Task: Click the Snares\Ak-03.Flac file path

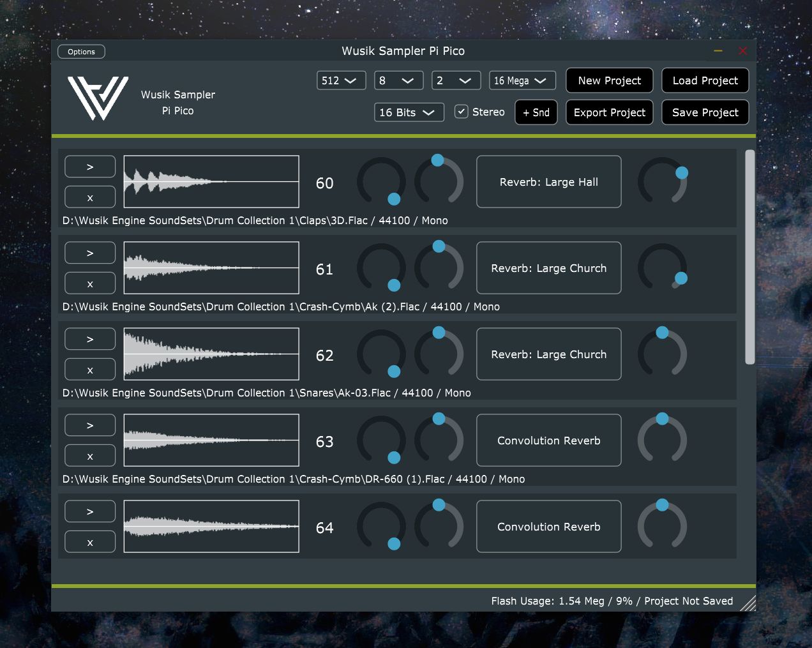Action: click(267, 393)
